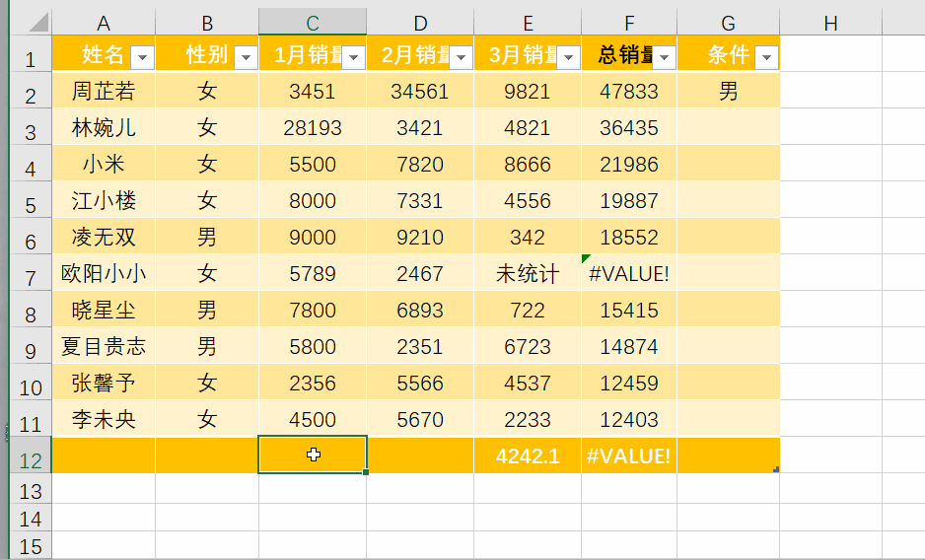This screenshot has width=925, height=560.
Task: Click the cell with value 9821
Action: [528, 91]
